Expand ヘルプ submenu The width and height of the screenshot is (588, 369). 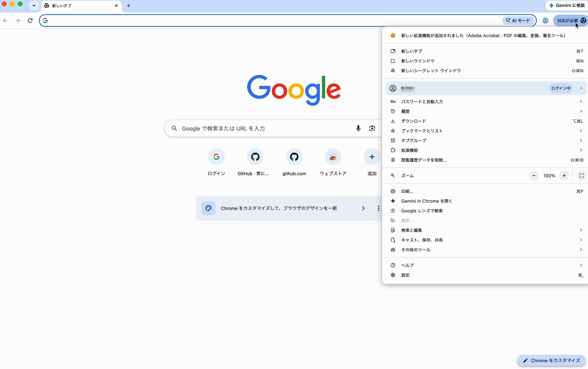click(485, 265)
